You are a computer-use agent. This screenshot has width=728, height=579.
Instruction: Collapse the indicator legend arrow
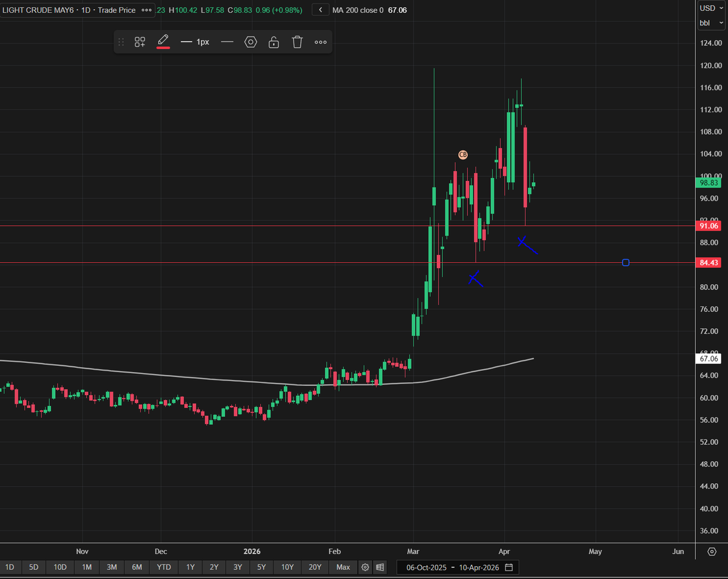[321, 10]
